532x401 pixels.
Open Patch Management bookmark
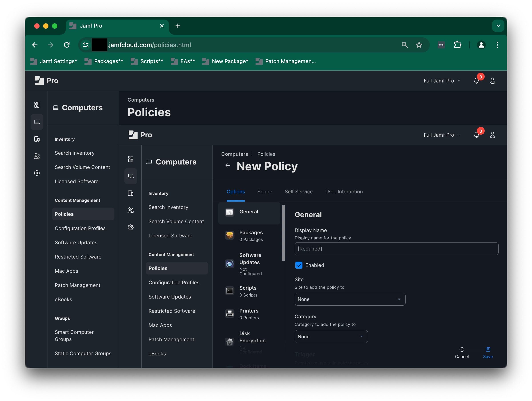point(286,61)
